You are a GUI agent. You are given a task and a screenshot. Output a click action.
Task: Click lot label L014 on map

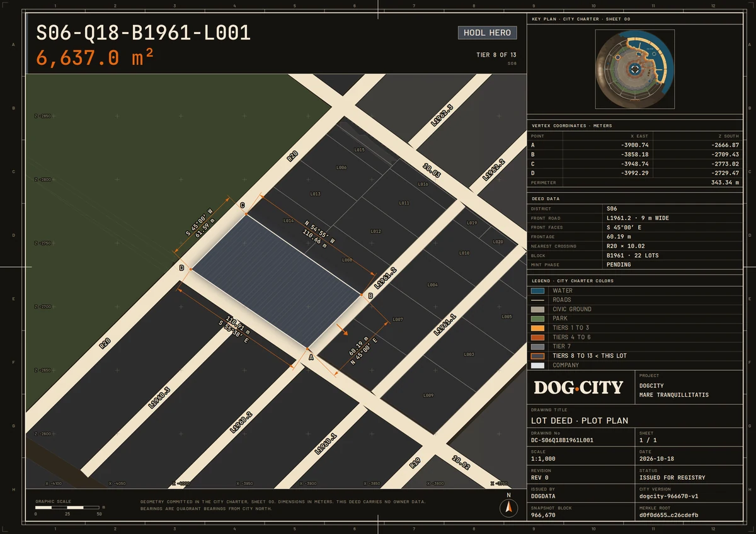coord(289,221)
